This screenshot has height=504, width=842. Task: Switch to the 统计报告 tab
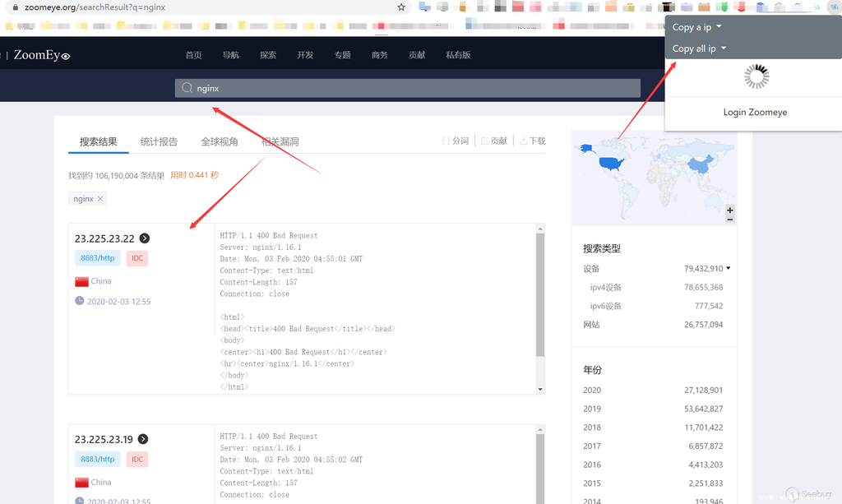159,141
